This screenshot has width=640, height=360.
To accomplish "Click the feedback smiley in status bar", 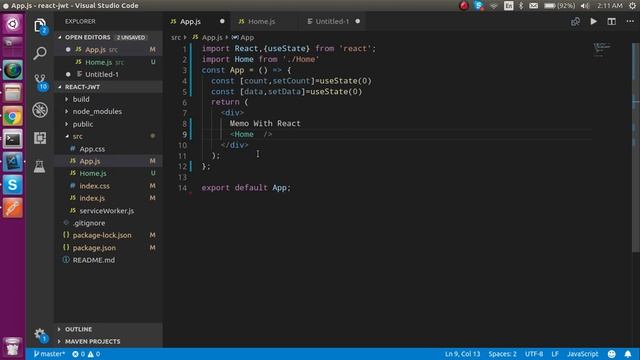I will tap(611, 354).
